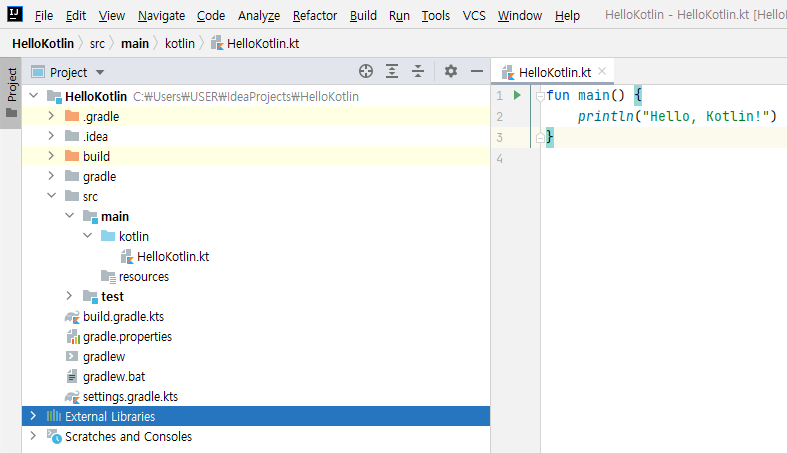Screen dimensions: 787x453
Task: Click HelloKotlin.kt breadcrumb in navigation bar
Action: (x=255, y=44)
